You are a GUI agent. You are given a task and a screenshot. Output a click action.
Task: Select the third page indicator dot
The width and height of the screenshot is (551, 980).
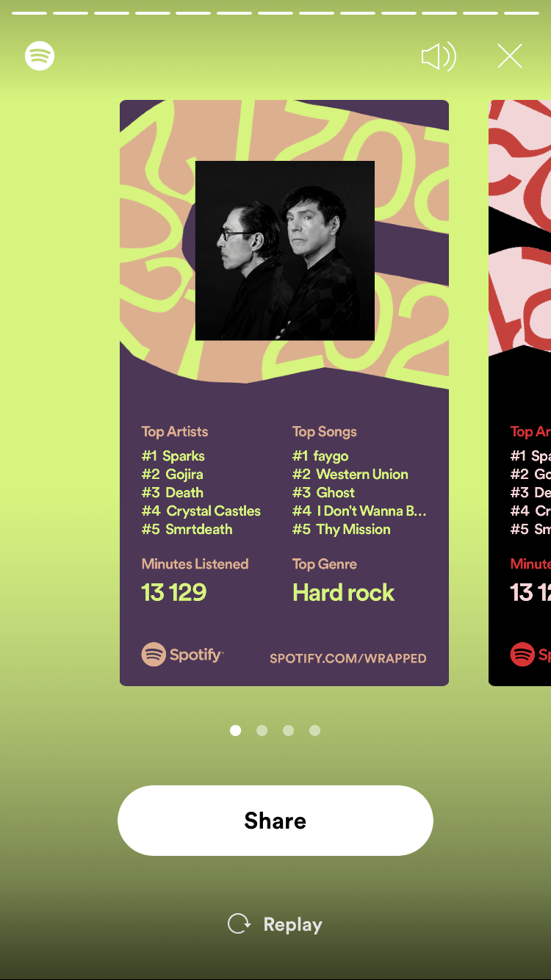coord(288,730)
